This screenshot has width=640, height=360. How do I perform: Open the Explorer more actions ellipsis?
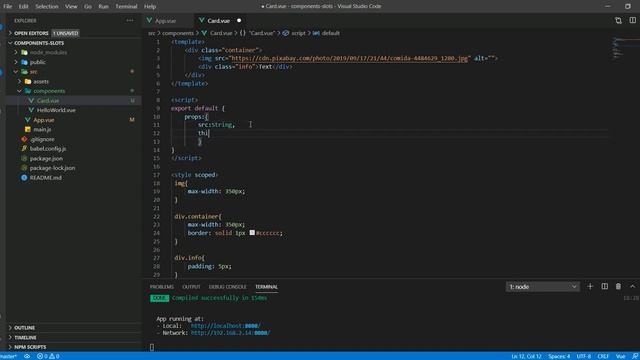[x=130, y=20]
